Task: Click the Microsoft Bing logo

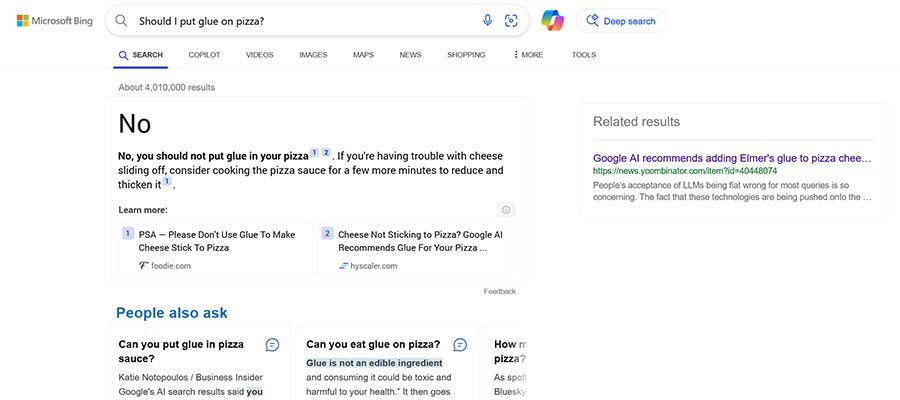Action: pos(55,21)
